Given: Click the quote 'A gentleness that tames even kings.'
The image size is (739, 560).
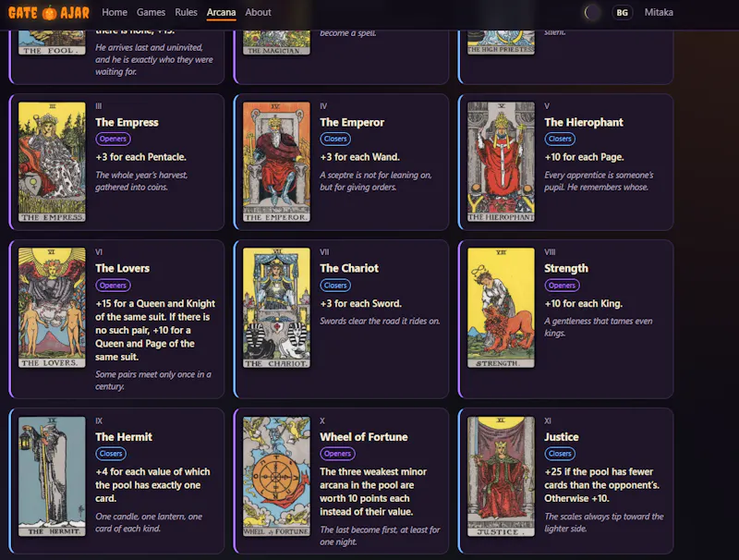Looking at the screenshot, I should click(599, 327).
